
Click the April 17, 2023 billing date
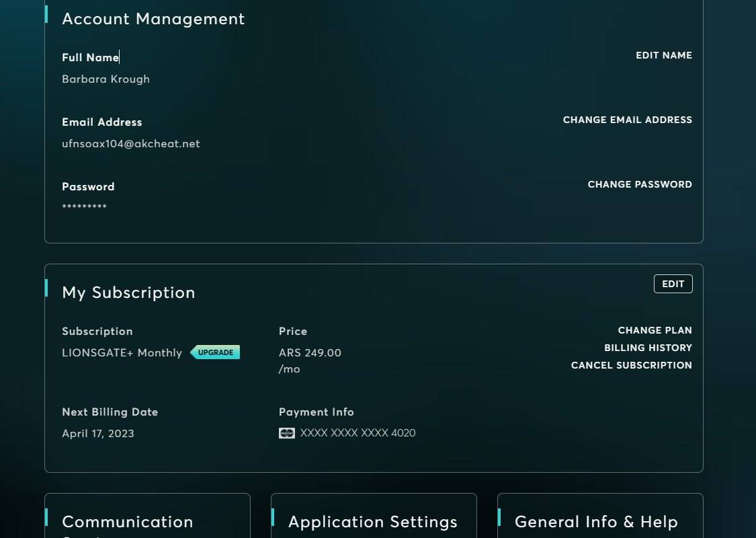(98, 434)
